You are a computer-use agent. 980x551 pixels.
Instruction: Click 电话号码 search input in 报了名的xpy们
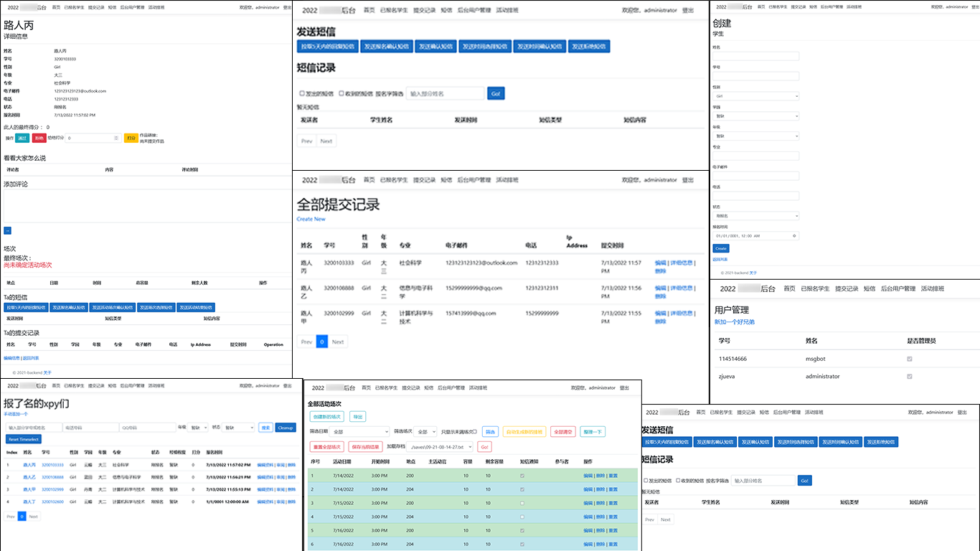90,428
